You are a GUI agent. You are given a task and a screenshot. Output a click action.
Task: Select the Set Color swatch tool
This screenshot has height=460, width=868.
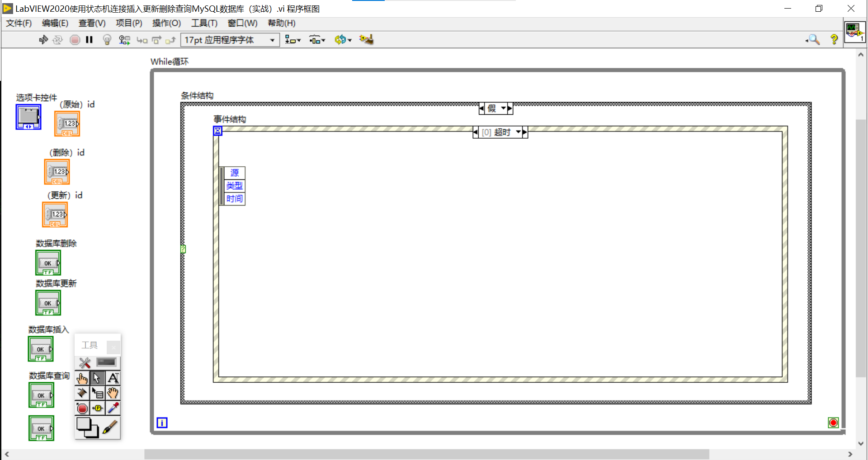[110, 428]
